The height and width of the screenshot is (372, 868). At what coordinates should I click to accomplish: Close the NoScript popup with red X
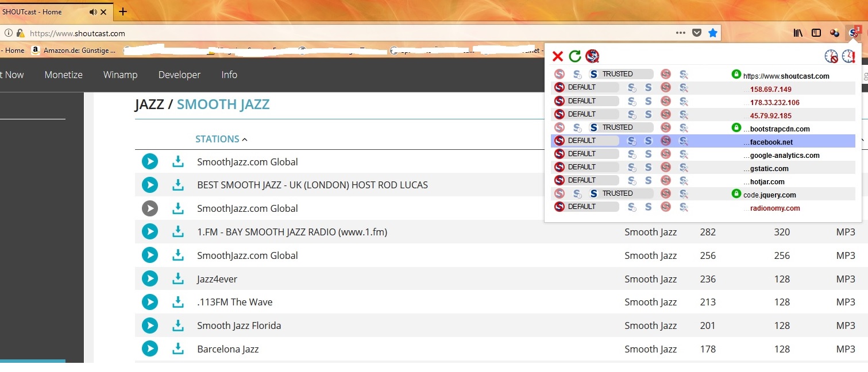point(557,56)
